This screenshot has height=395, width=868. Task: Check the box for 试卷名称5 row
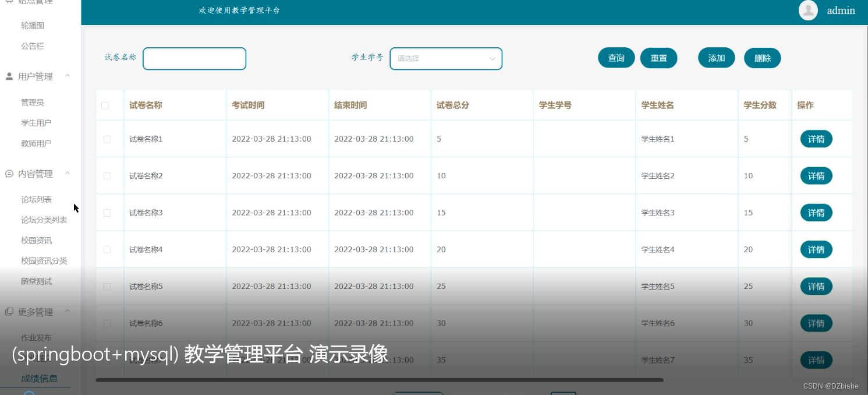click(107, 287)
